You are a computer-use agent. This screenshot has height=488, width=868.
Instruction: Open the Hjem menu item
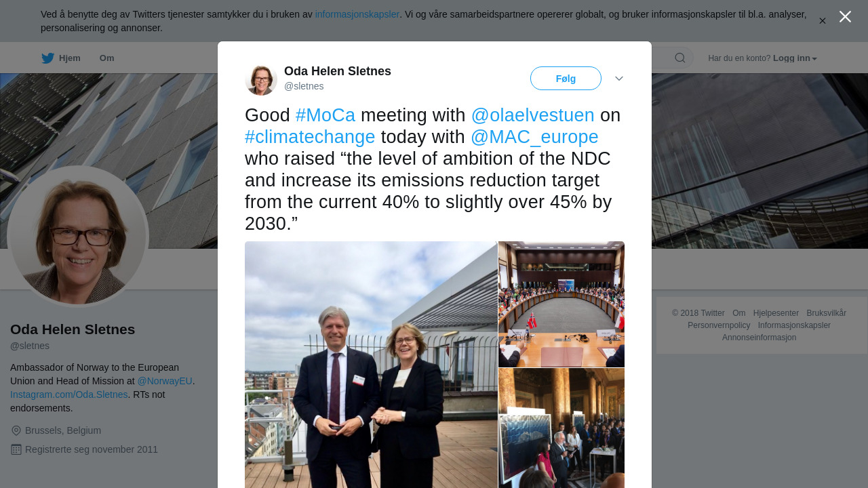click(69, 58)
